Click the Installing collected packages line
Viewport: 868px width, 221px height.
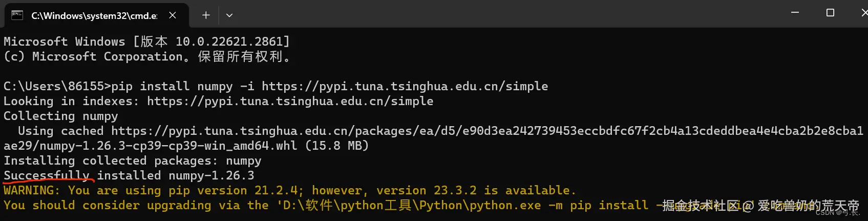pos(132,160)
